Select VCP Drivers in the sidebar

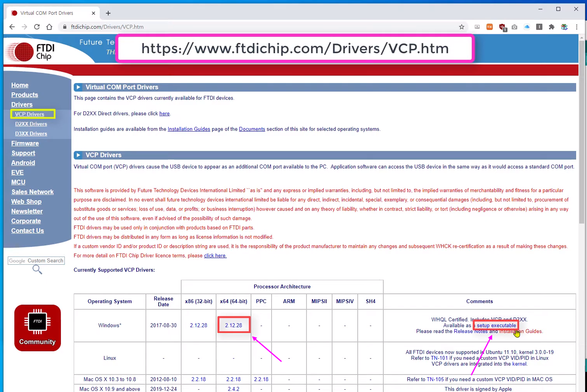29,114
